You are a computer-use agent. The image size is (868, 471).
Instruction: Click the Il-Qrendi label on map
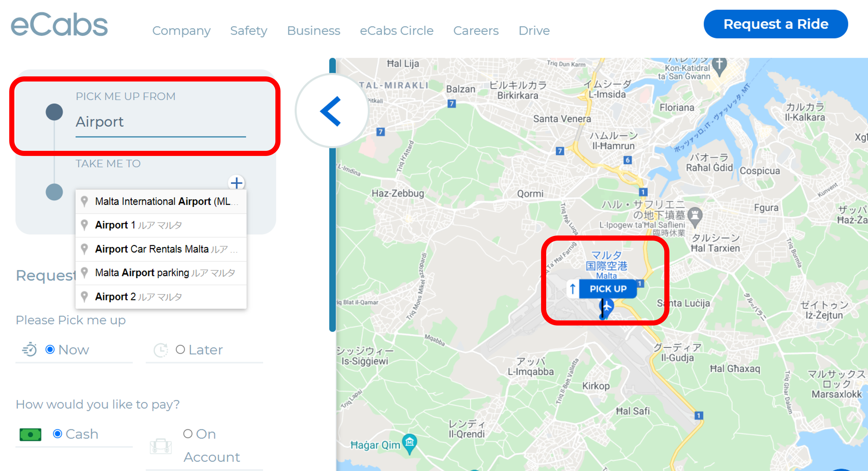[466, 434]
